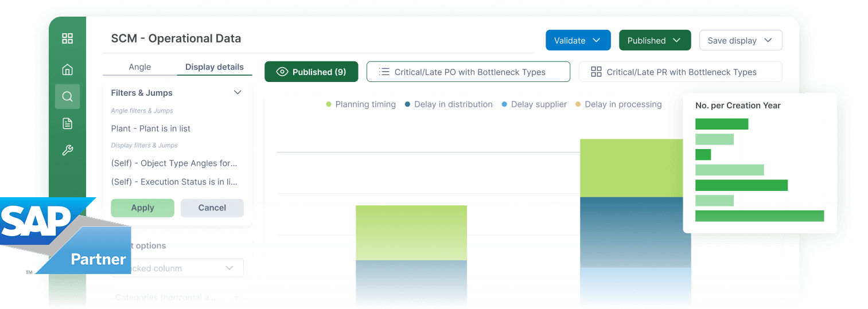This screenshot has height=309, width=868.
Task: Switch to the Display details tab
Action: (214, 67)
